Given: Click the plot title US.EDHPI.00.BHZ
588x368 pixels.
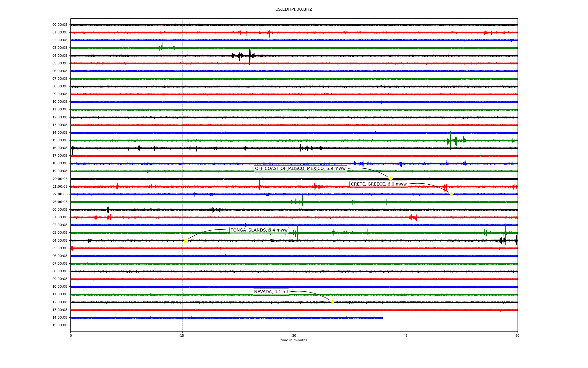Looking at the screenshot, I should tap(294, 10).
